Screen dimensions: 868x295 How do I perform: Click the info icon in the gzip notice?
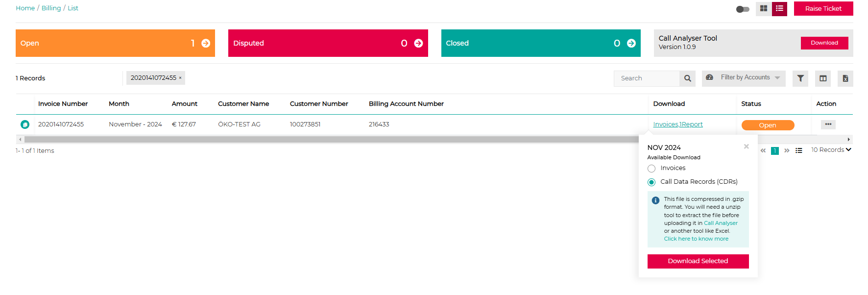(655, 200)
